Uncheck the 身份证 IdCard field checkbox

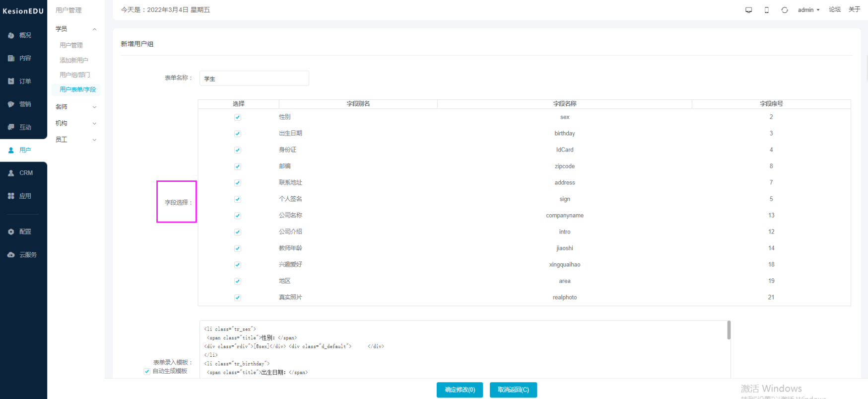pyautogui.click(x=238, y=150)
